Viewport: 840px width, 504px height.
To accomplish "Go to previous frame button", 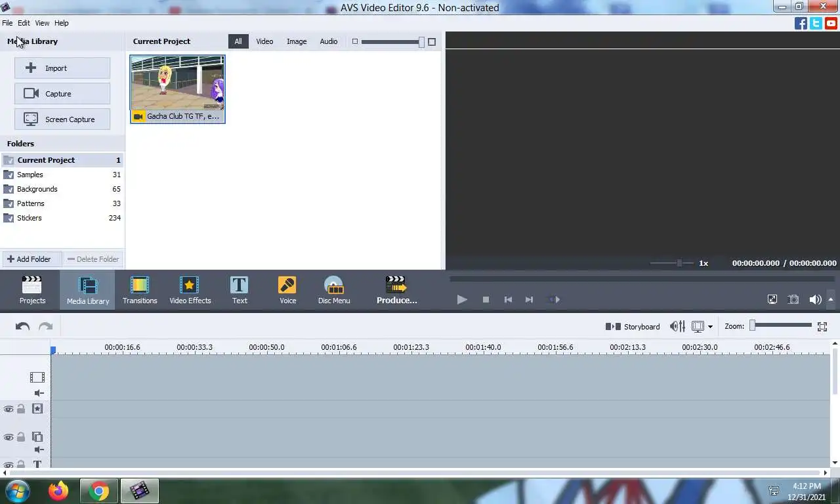I will [508, 299].
